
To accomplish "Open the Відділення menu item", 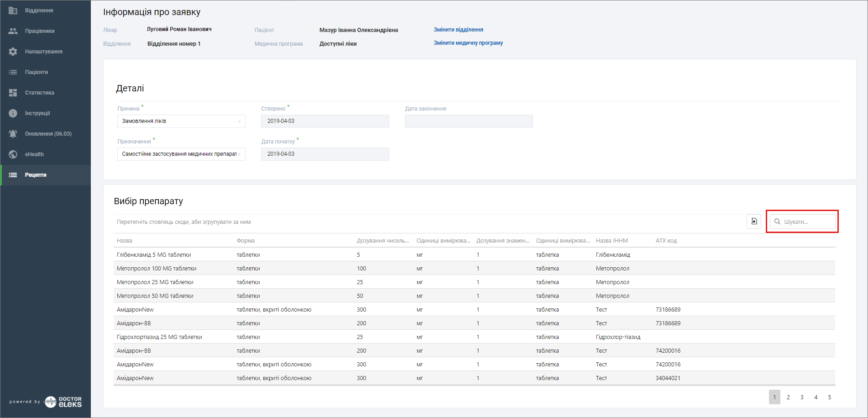I will coord(46,11).
